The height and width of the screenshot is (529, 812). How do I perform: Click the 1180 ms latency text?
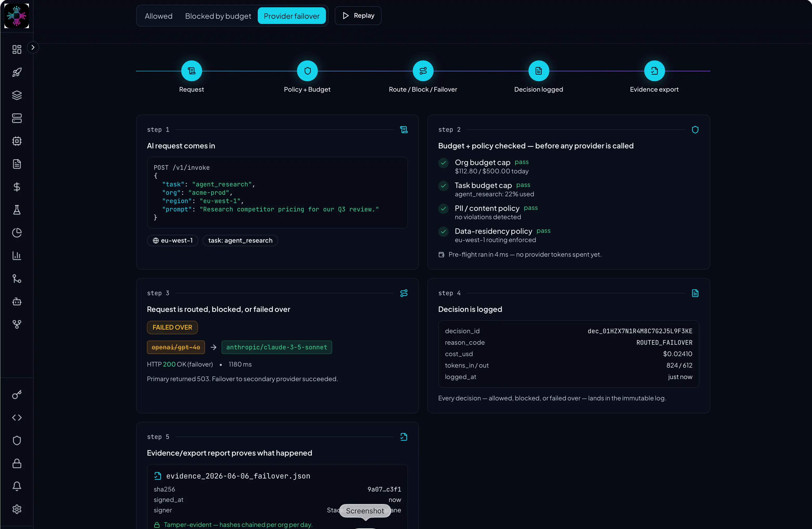coord(240,364)
